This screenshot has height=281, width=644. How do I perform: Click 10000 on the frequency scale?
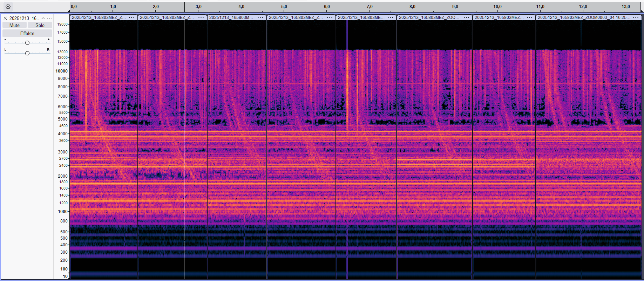(61, 71)
